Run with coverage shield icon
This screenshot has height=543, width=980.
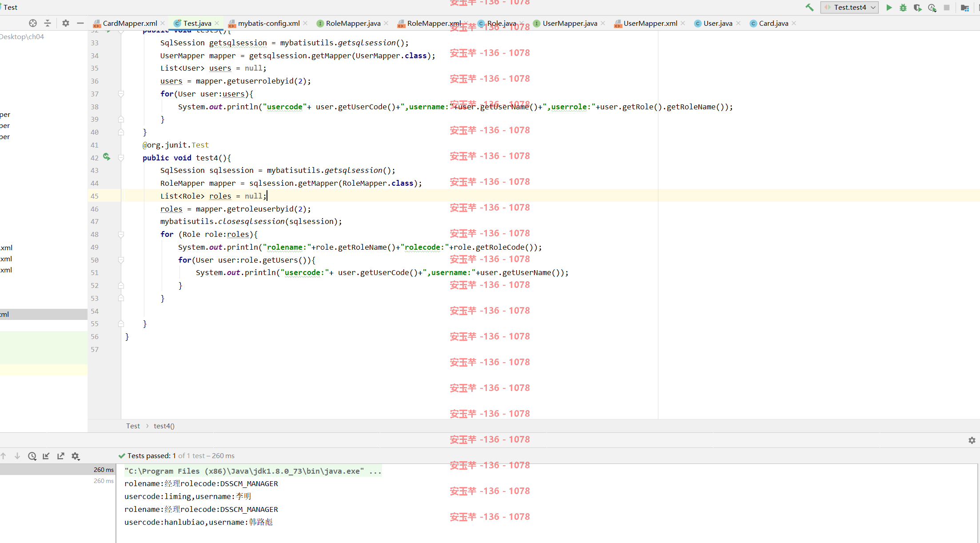917,8
